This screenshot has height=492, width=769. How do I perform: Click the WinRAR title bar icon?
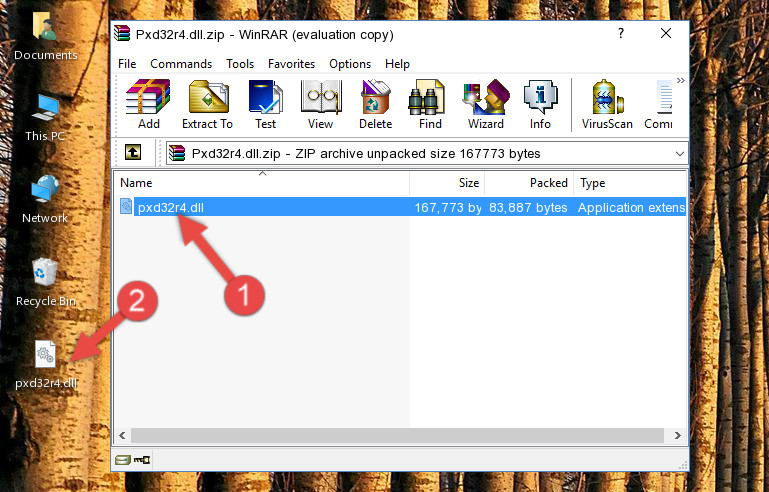(122, 34)
